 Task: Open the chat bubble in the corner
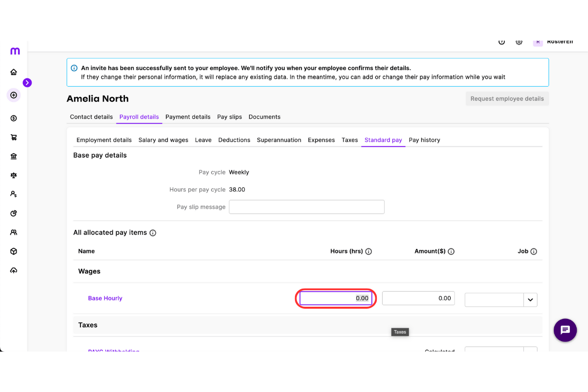tap(565, 330)
